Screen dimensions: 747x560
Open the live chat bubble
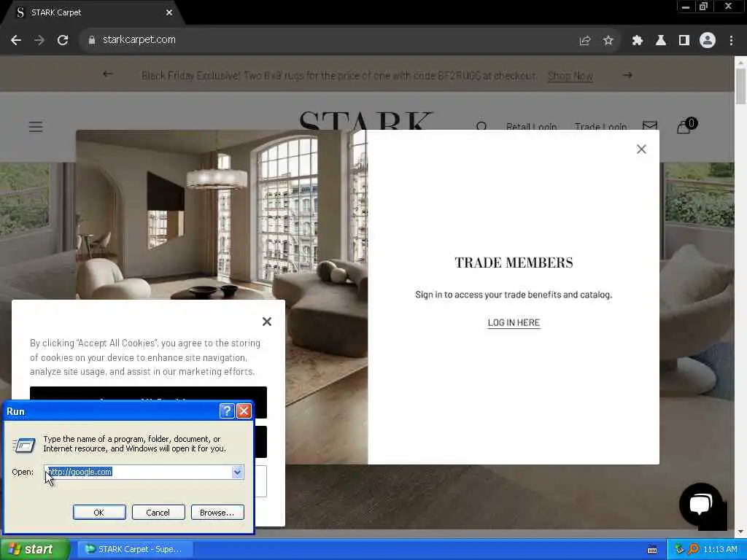click(x=700, y=505)
